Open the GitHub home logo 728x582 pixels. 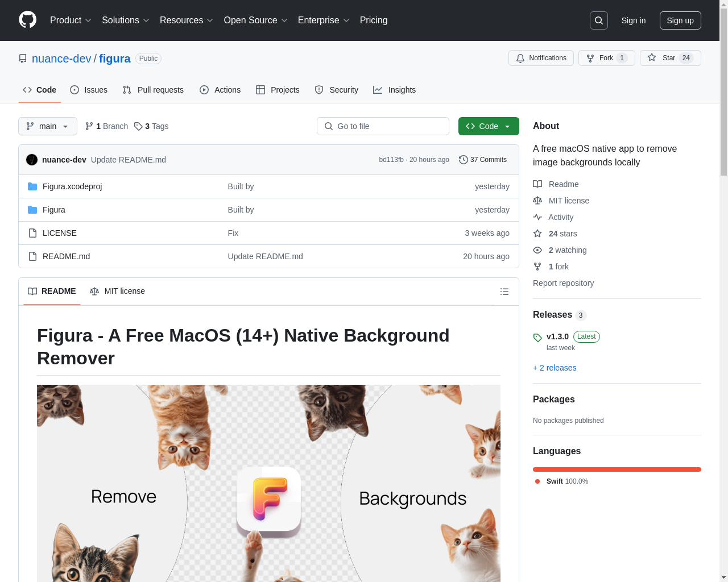coord(28,20)
